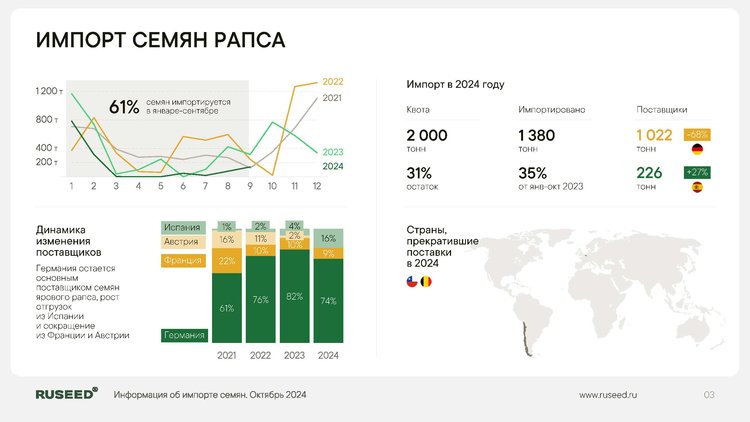The width and height of the screenshot is (750, 422).
Task: Click the 2021 line chart label
Action: [x=332, y=98]
